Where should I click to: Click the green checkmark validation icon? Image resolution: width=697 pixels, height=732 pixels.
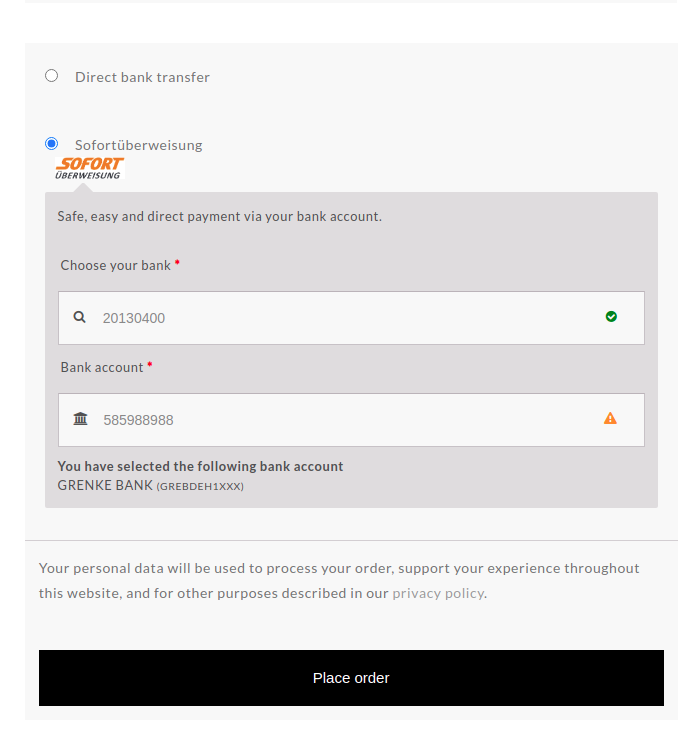[611, 317]
